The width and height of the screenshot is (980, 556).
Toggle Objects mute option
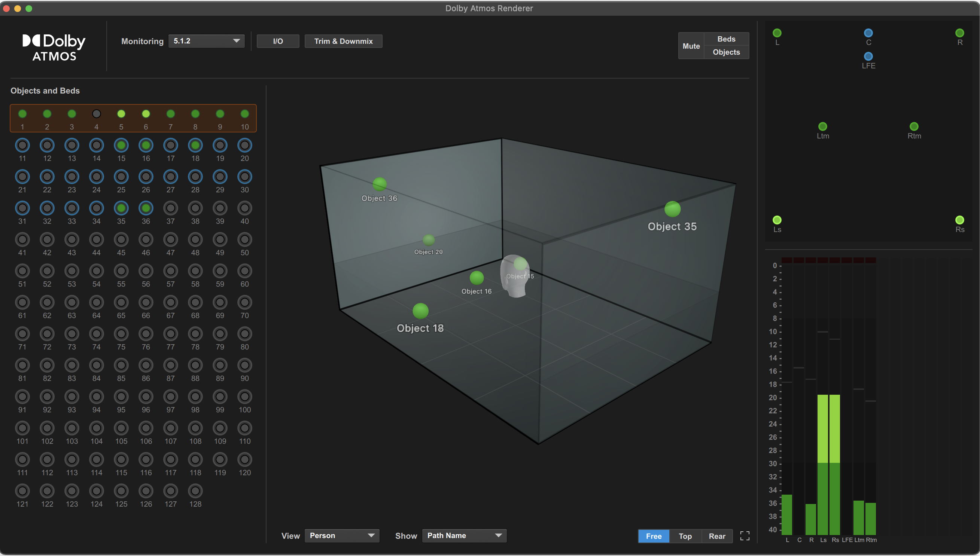click(726, 52)
